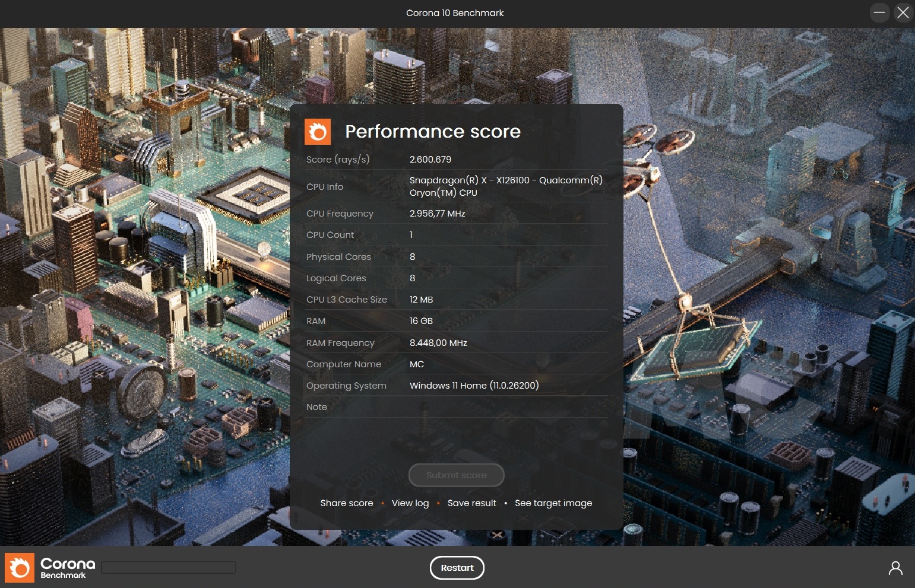This screenshot has height=588, width=915.
Task: Click the orange Corona icon beside Performance score
Action: click(x=318, y=132)
